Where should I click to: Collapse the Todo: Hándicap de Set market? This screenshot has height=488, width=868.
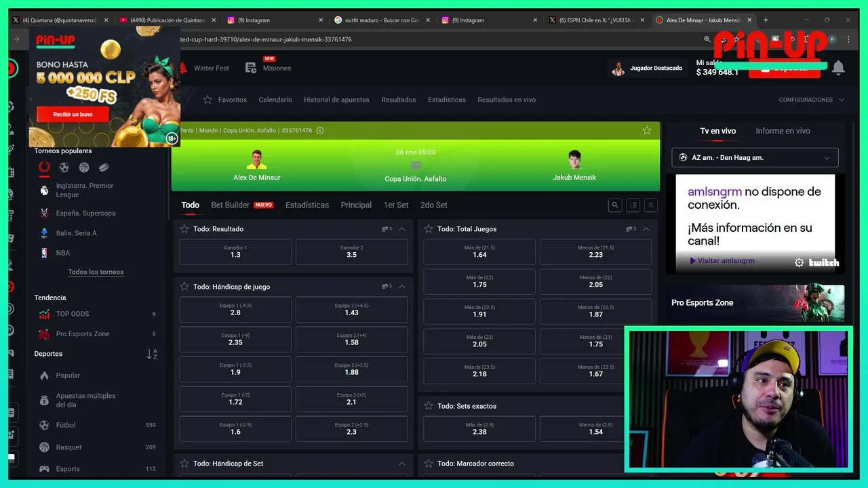click(402, 464)
